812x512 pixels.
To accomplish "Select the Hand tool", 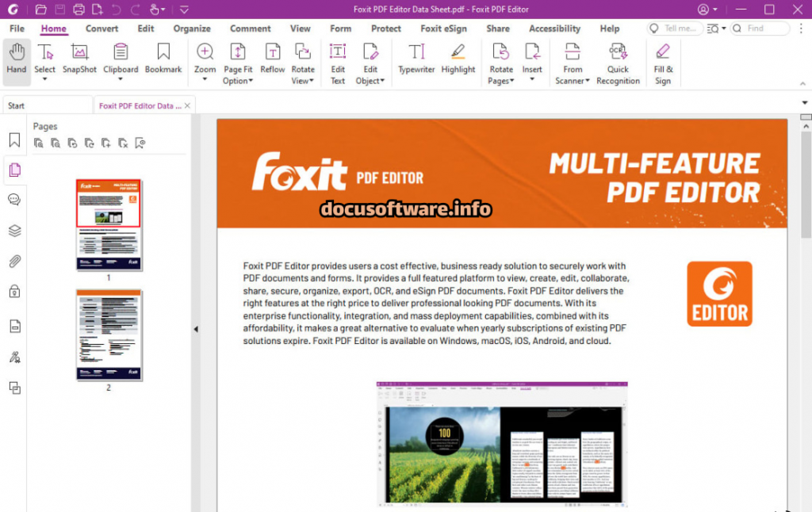I will (x=17, y=60).
